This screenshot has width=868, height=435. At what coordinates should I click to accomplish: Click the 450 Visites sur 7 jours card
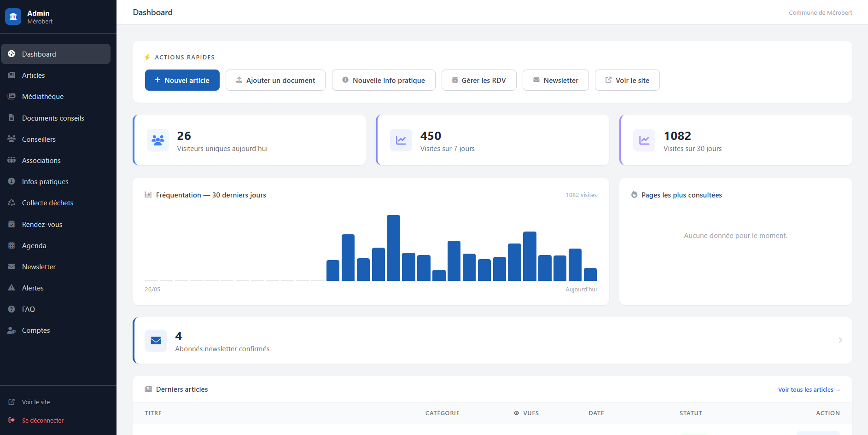point(492,140)
